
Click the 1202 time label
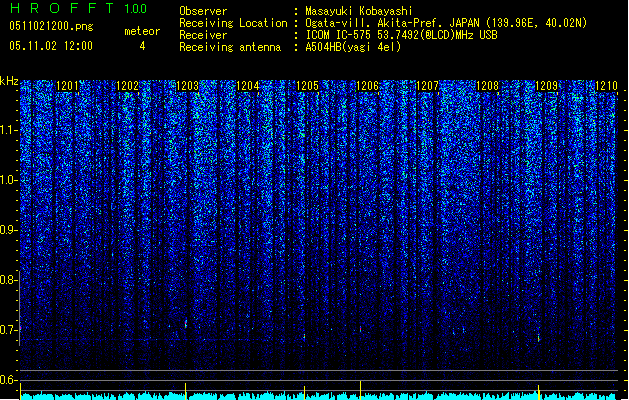tap(127, 86)
